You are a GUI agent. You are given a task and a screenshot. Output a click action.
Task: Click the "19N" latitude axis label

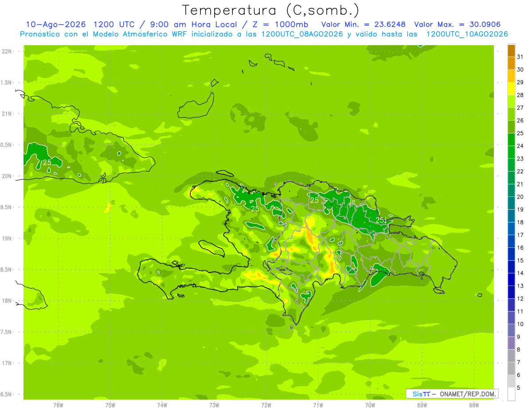[8, 239]
